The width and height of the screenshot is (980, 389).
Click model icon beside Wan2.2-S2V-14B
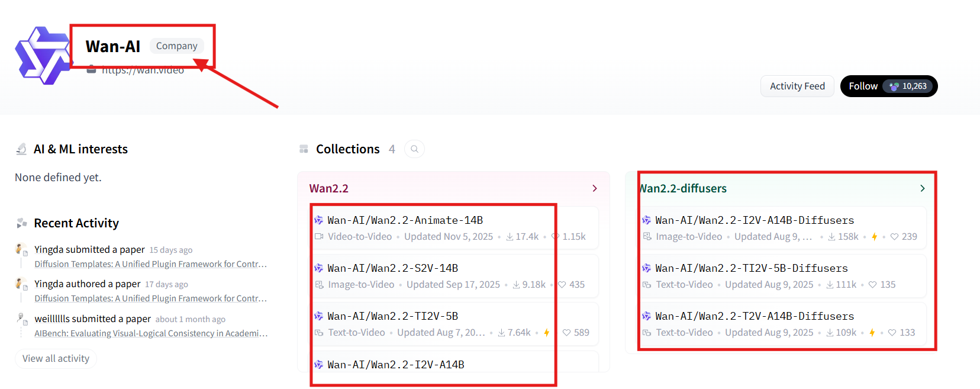tap(318, 268)
